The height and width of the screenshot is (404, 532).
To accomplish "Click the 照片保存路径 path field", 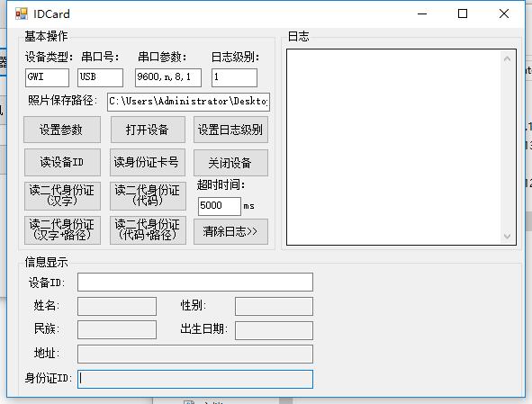I will pyautogui.click(x=189, y=102).
